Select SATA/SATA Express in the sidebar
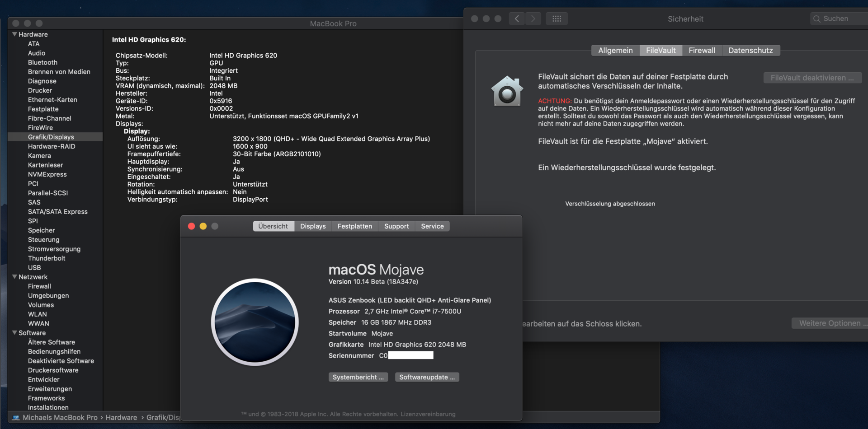This screenshot has height=429, width=868. [x=58, y=212]
